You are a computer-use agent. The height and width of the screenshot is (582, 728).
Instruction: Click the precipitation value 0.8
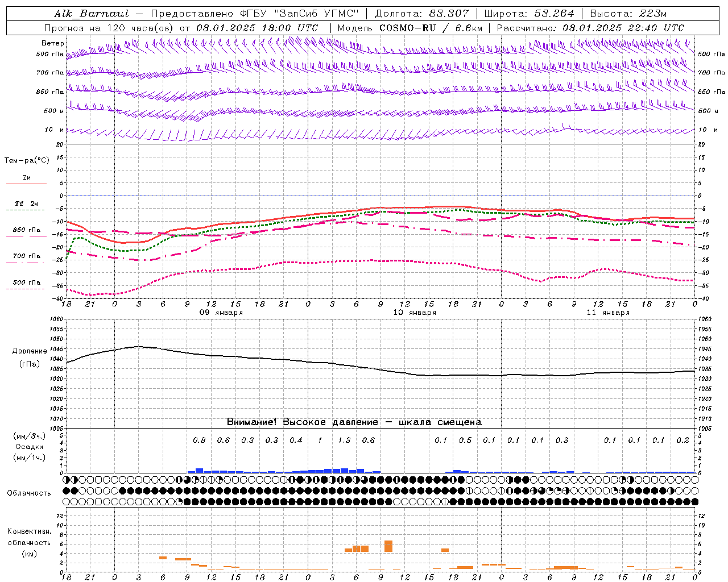pyautogui.click(x=199, y=440)
